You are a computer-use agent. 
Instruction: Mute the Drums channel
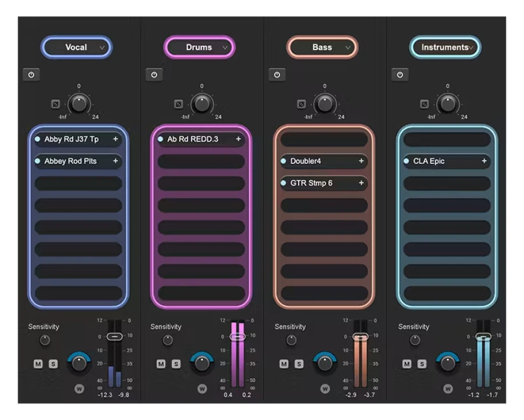161,364
